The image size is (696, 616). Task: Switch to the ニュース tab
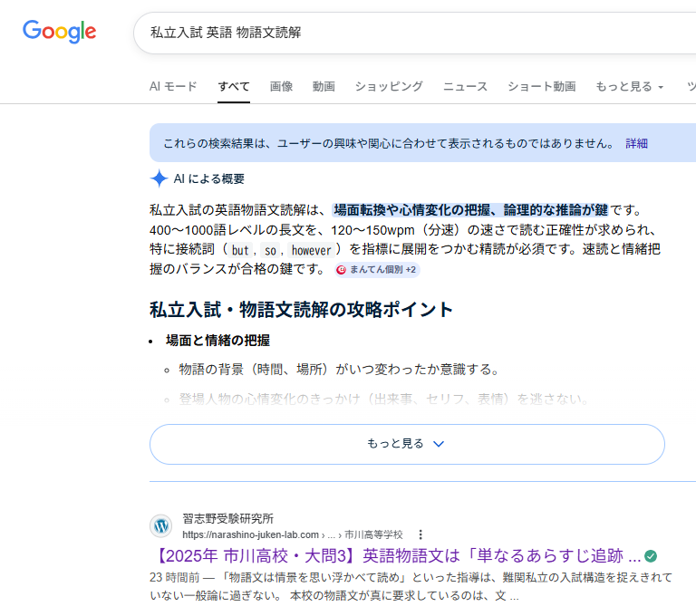tap(465, 87)
